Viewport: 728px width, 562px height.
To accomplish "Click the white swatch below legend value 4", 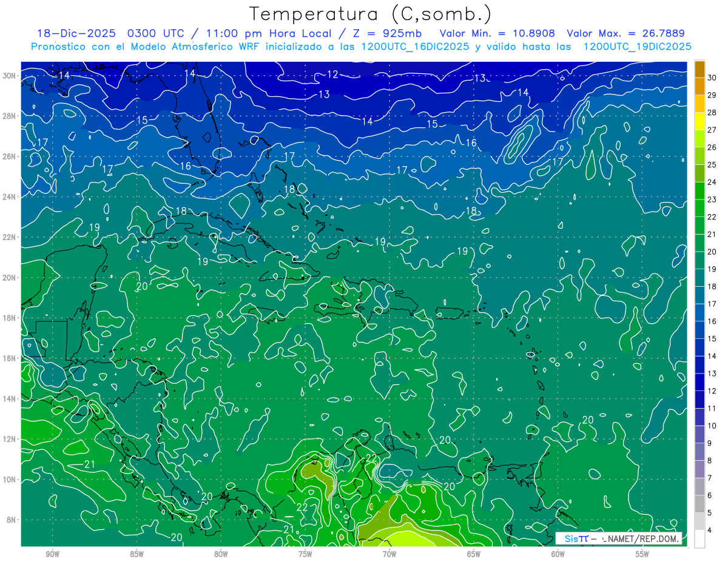I will pos(699,539).
